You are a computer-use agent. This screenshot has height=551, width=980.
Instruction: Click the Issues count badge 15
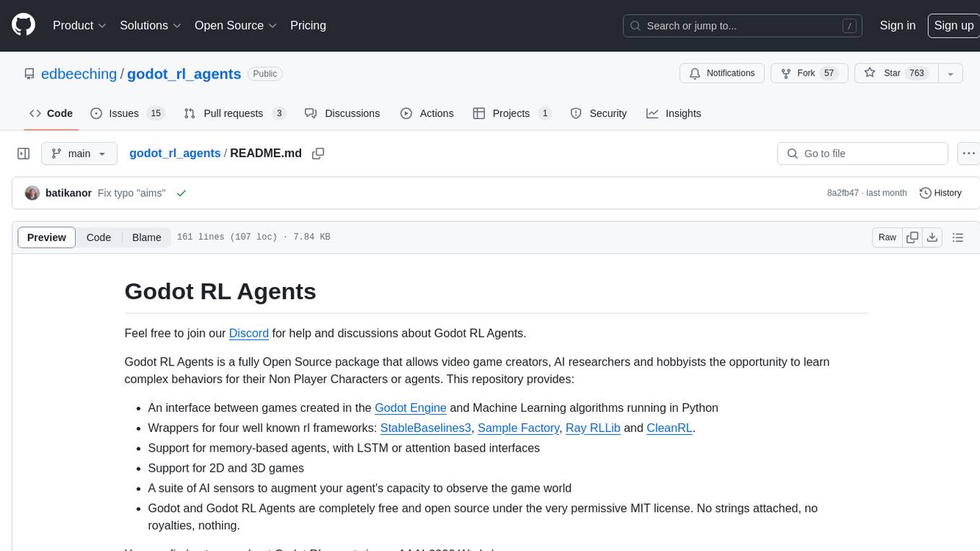tap(155, 113)
